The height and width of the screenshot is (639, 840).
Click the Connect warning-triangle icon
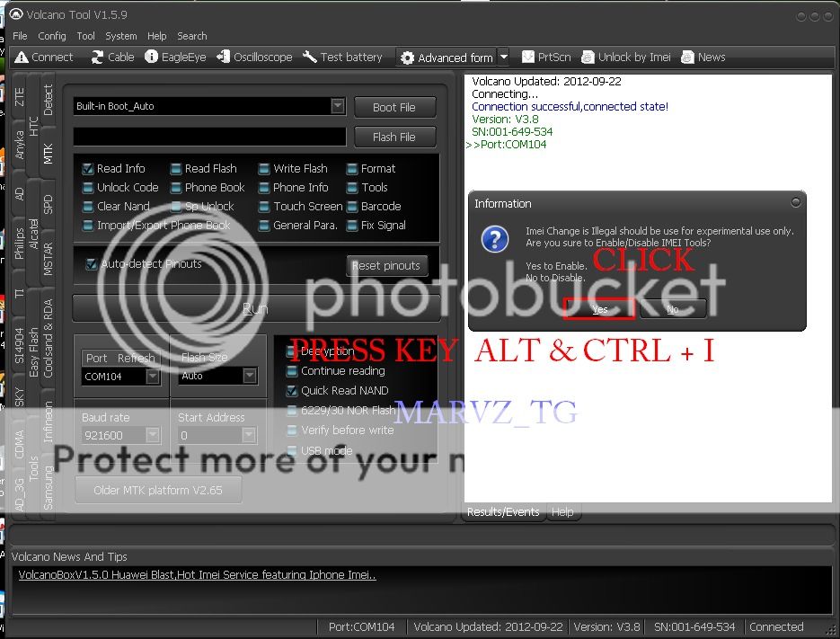[22, 57]
